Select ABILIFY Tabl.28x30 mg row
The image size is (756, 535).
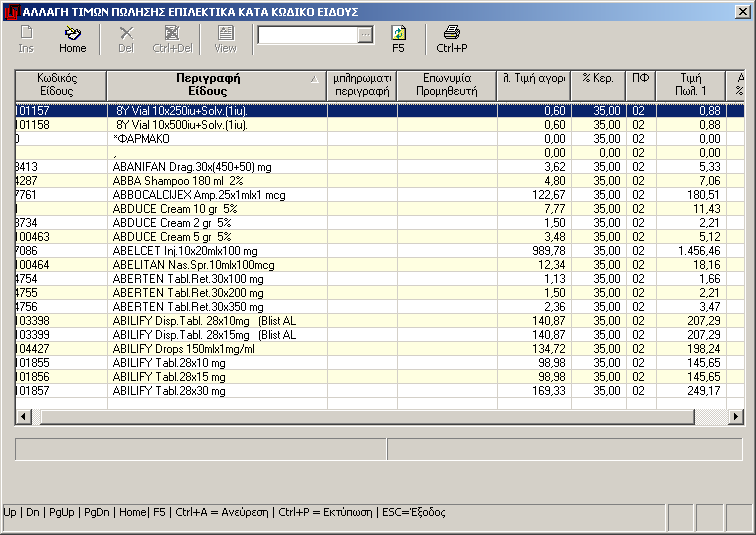[379, 390]
